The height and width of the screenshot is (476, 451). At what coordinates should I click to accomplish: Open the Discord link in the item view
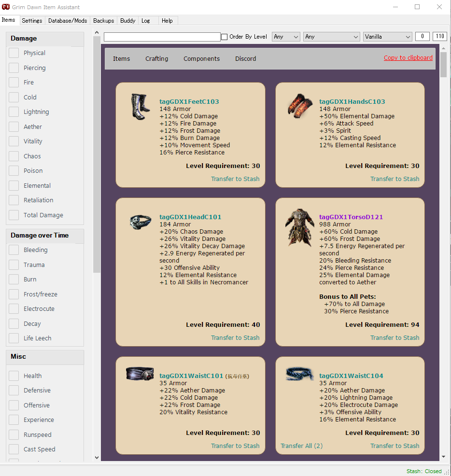[245, 58]
